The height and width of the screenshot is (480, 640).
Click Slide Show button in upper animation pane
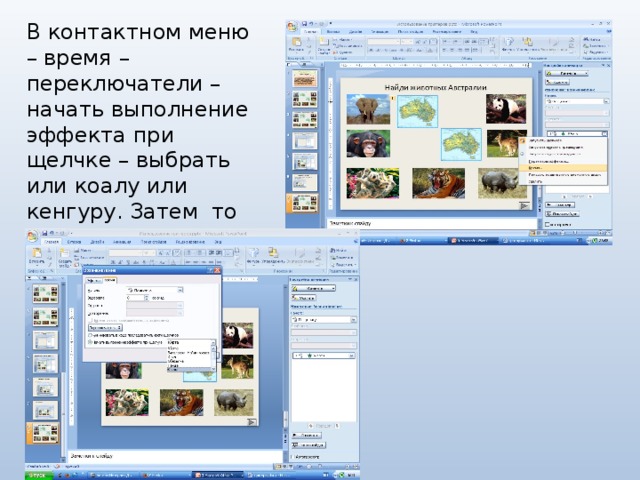[x=562, y=214]
